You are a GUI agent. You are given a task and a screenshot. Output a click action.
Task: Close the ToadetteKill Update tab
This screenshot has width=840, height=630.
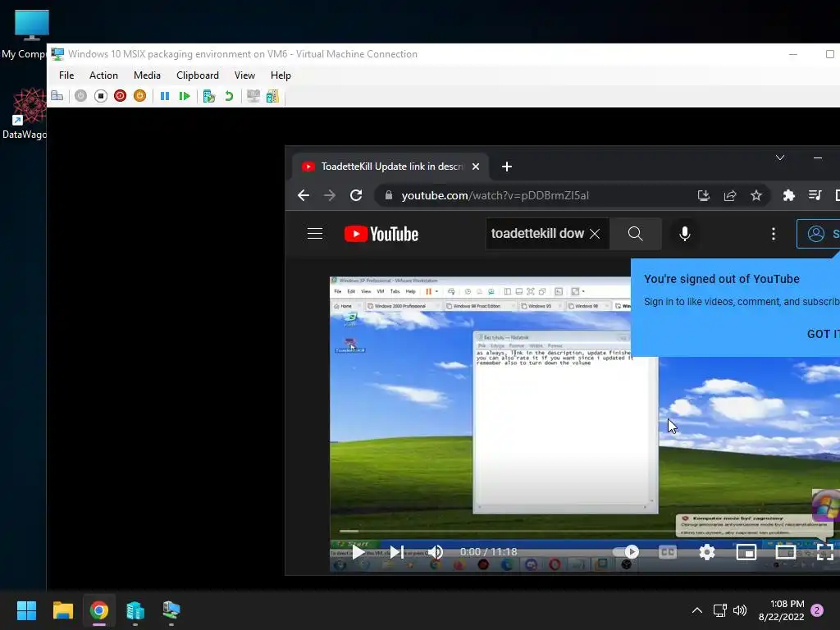pyautogui.click(x=476, y=167)
